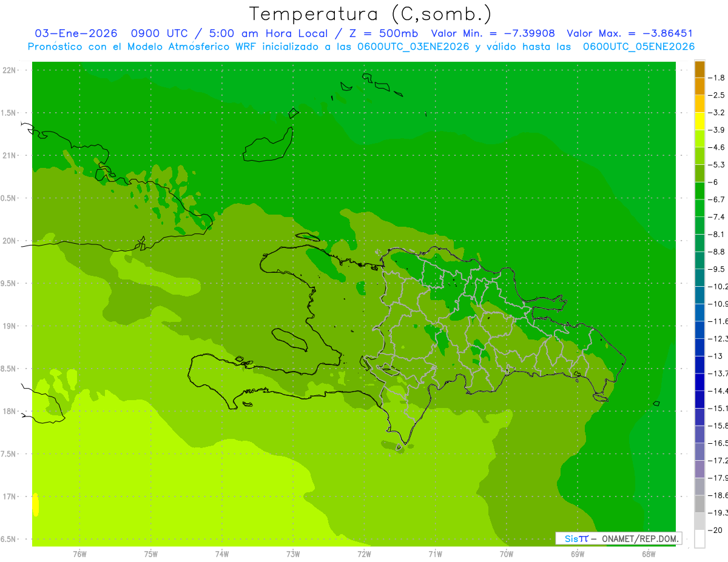Image resolution: width=728 pixels, height=562 pixels.
Task: Click the '73W' longitude axis label
Action: coord(293,554)
